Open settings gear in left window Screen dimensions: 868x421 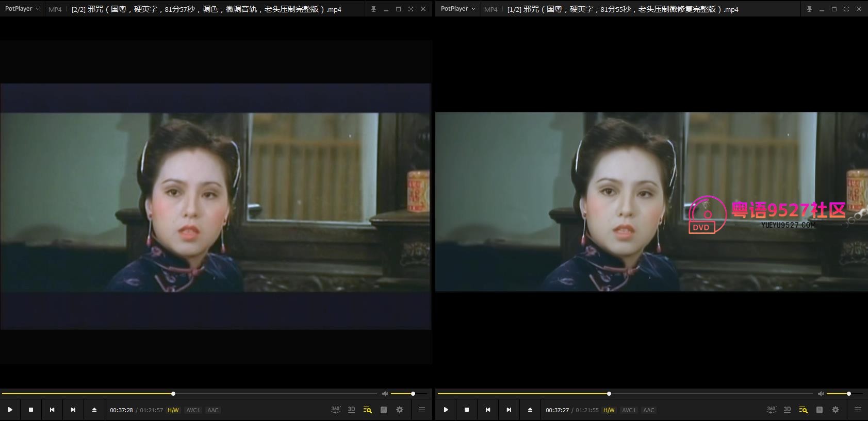click(400, 410)
